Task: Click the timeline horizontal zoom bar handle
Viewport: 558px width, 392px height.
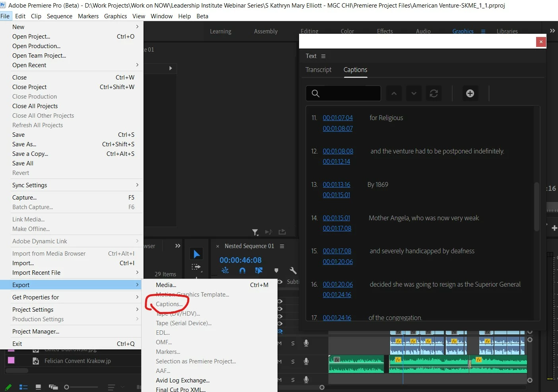Action: [x=322, y=387]
